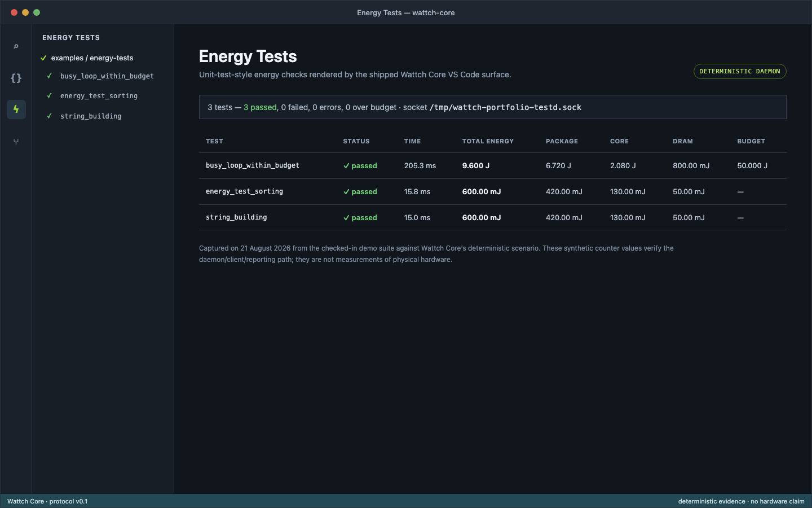
Task: Click the 'Captured on 21 August 2026' note
Action: (x=436, y=254)
